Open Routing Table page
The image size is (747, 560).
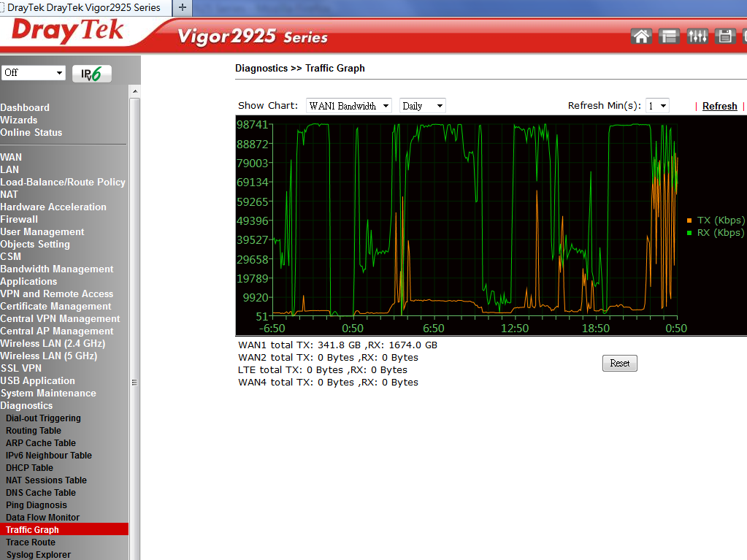34,431
